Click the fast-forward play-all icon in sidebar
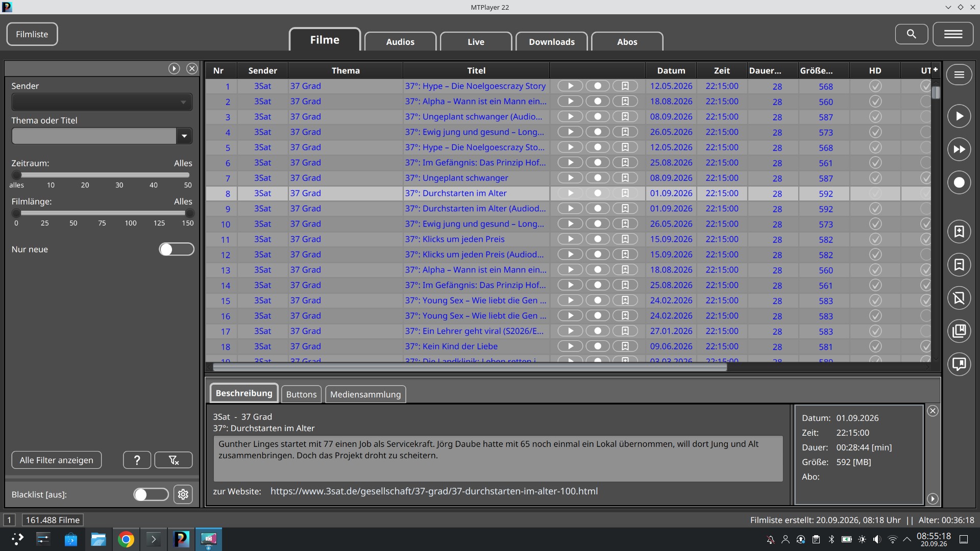This screenshot has height=551, width=980. pyautogui.click(x=959, y=149)
